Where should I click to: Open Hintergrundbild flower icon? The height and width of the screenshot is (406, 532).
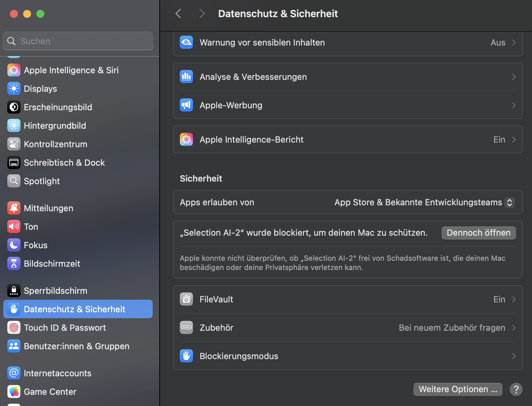(14, 126)
